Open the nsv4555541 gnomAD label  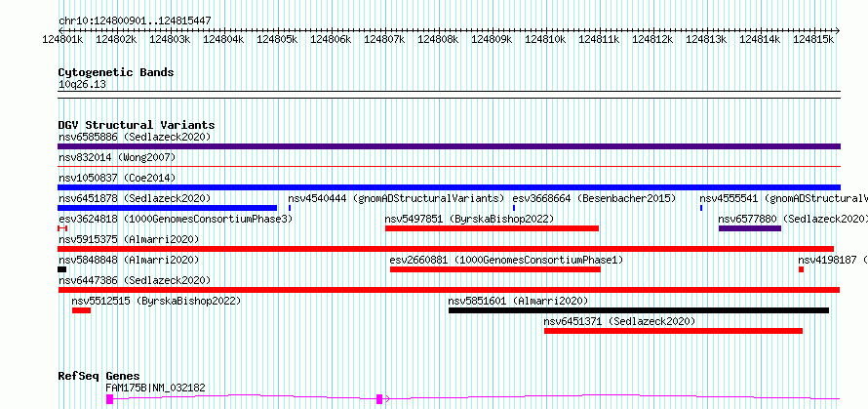[783, 198]
